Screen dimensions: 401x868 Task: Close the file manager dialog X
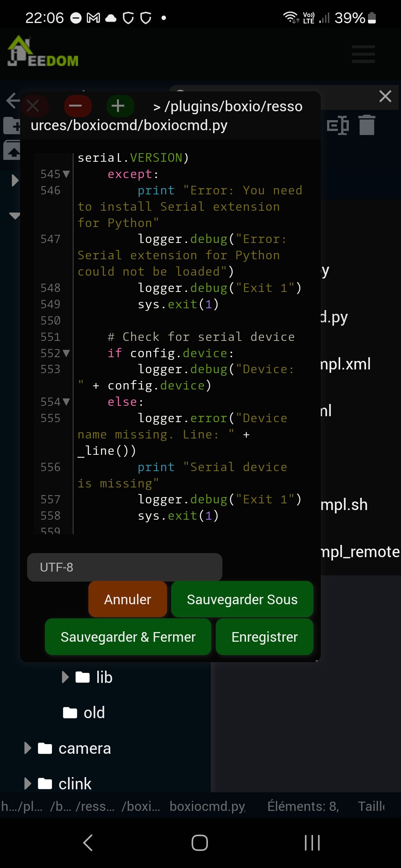coord(385,96)
